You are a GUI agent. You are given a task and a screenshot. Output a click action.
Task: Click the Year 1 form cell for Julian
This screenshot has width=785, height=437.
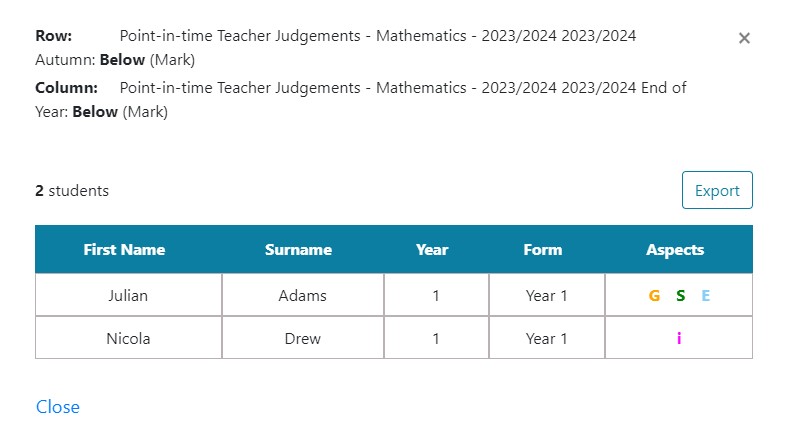point(546,295)
